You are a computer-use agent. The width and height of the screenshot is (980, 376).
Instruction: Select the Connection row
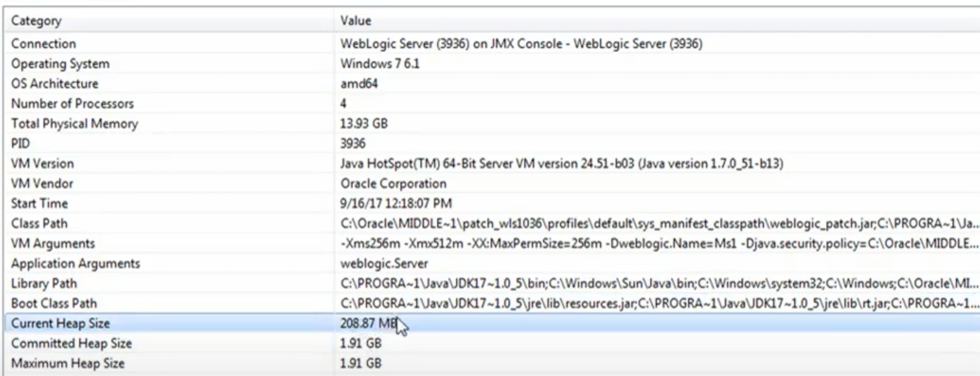coord(492,43)
